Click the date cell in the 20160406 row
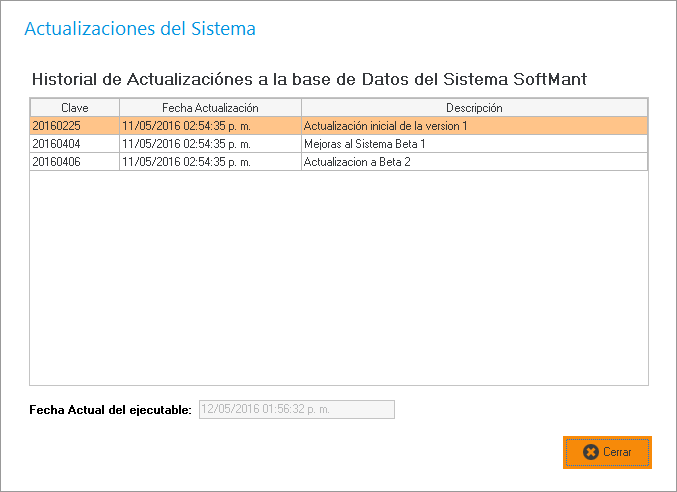 coord(210,162)
